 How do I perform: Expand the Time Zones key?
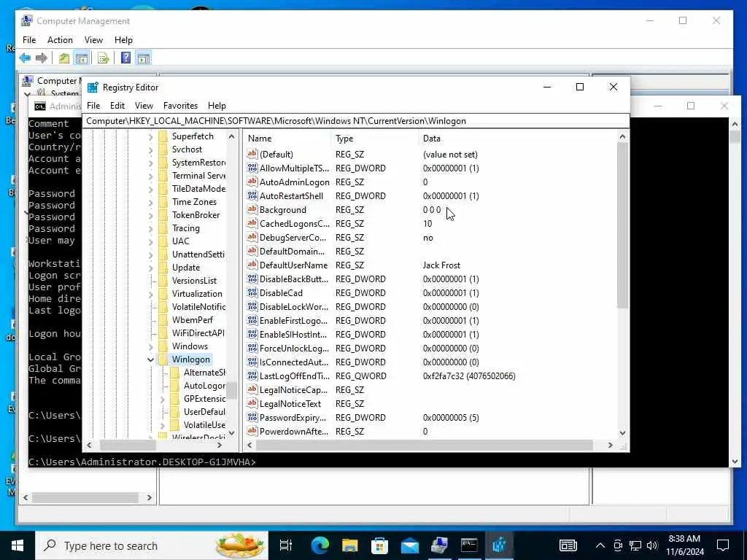click(x=150, y=202)
